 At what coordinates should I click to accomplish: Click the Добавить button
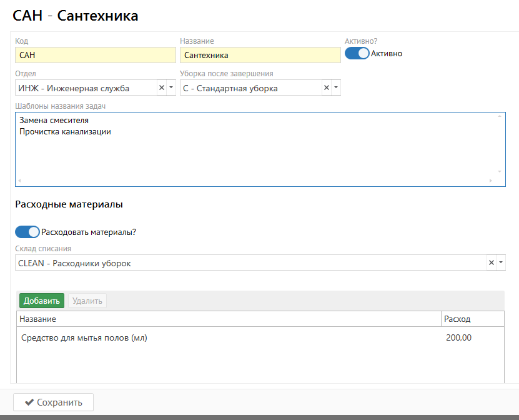click(42, 301)
